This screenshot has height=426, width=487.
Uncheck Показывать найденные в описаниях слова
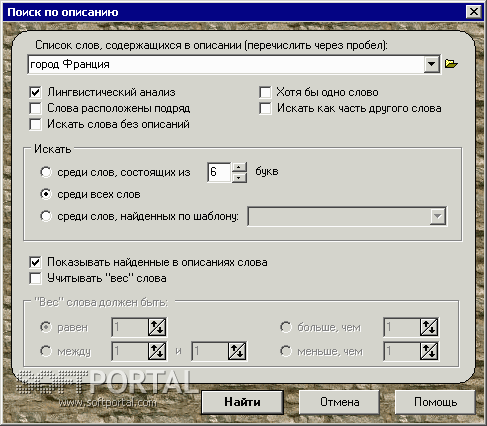coord(35,262)
